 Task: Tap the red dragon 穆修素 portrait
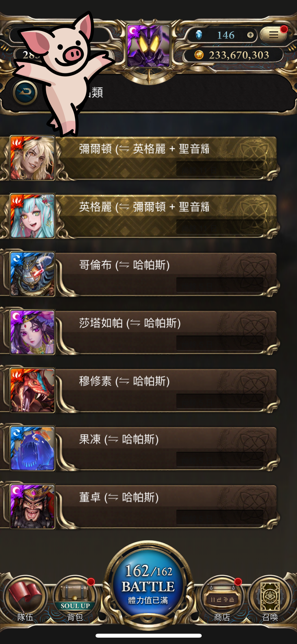(x=32, y=390)
